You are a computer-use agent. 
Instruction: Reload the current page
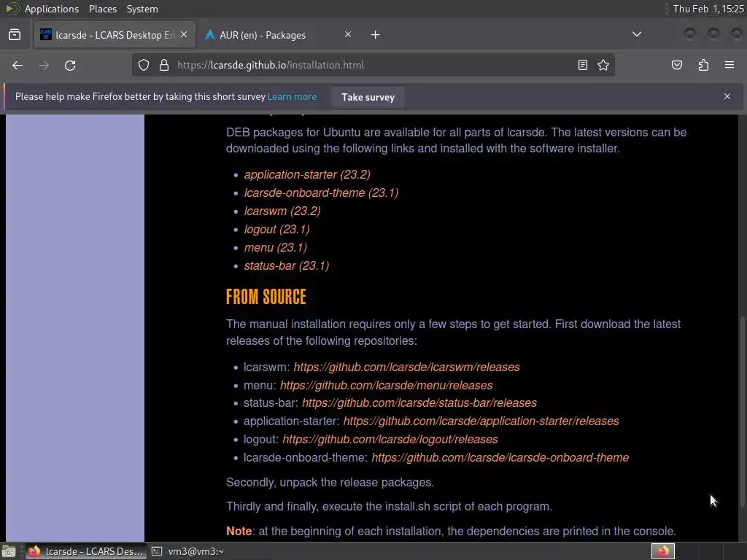70,65
